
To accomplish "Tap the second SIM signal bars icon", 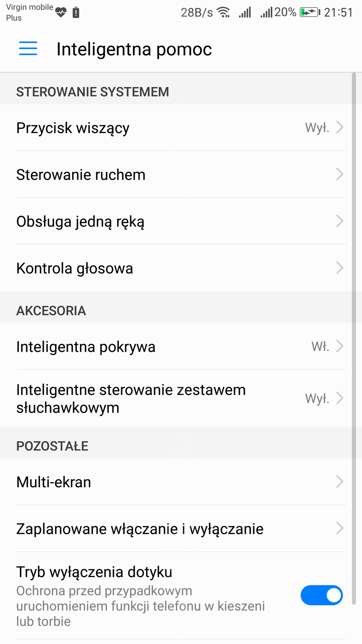I will pos(266,12).
